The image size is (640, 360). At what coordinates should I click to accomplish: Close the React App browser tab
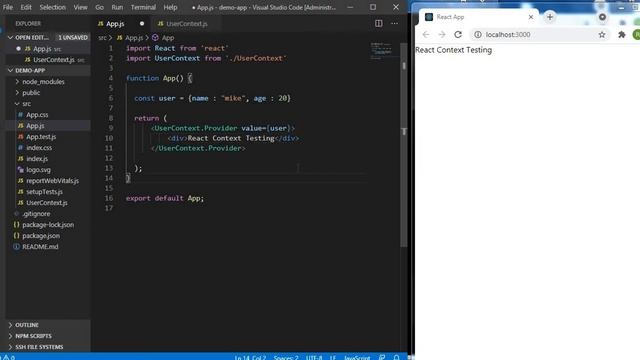point(531,17)
